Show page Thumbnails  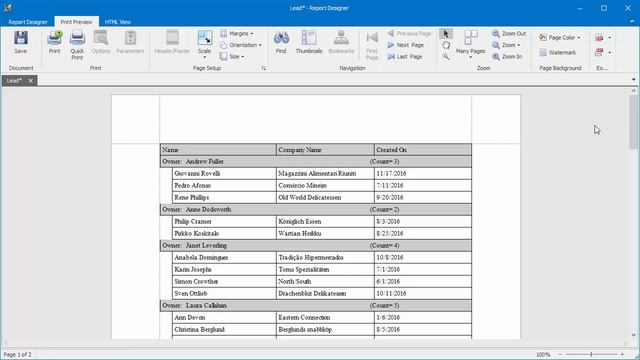click(x=309, y=42)
